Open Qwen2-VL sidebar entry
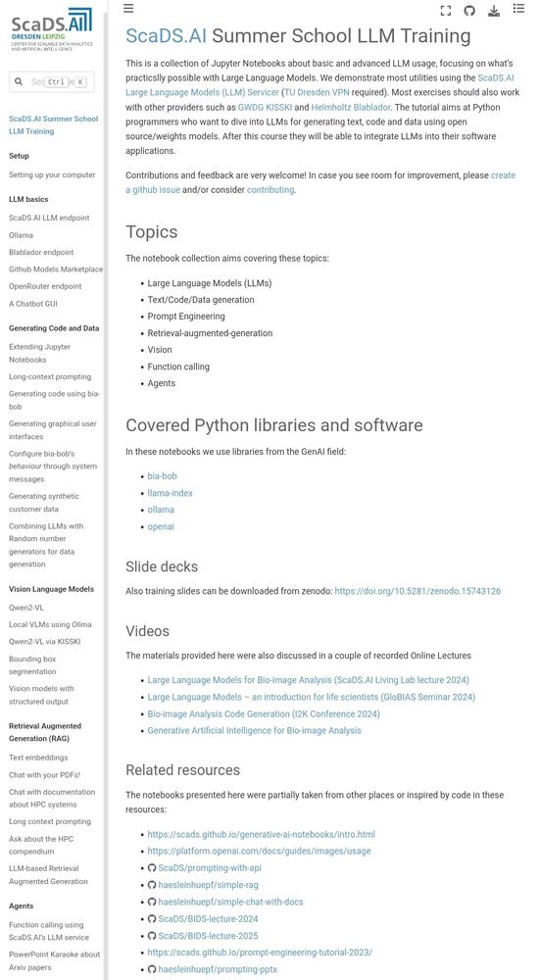Image resolution: width=540 pixels, height=980 pixels. pos(26,608)
